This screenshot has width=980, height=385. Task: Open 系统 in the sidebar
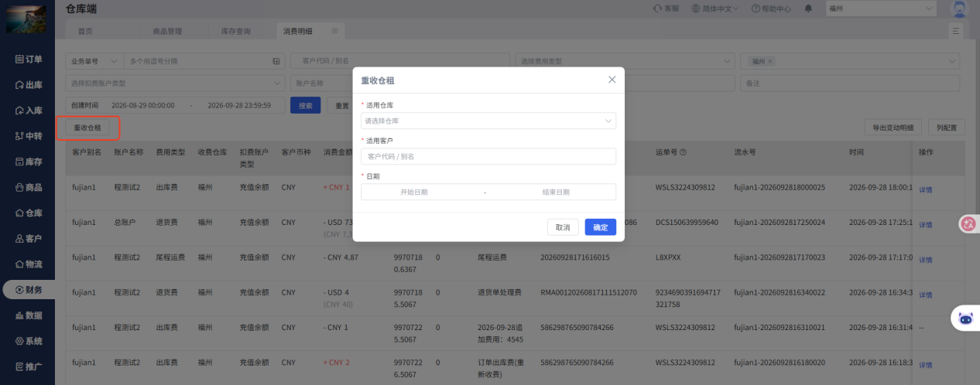(28, 341)
